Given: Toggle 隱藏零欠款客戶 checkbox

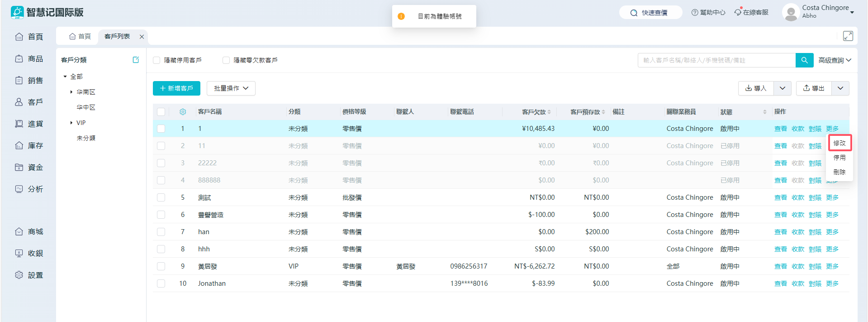Looking at the screenshot, I should (226, 60).
